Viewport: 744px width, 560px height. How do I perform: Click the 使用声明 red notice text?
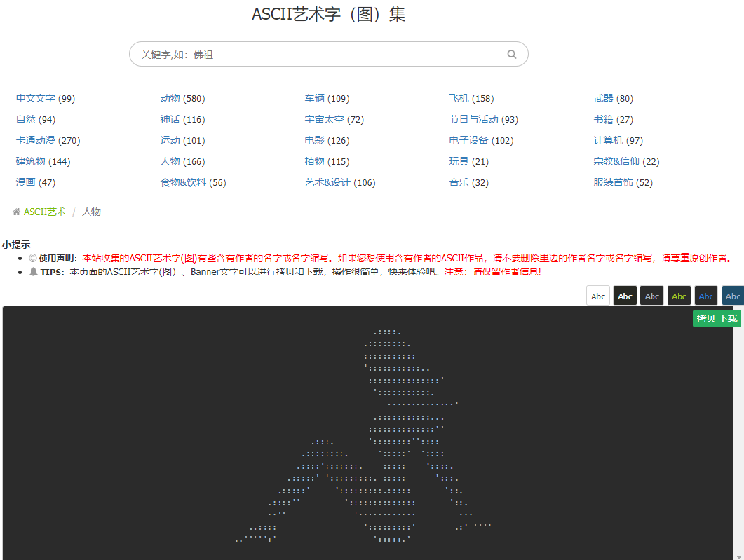408,258
